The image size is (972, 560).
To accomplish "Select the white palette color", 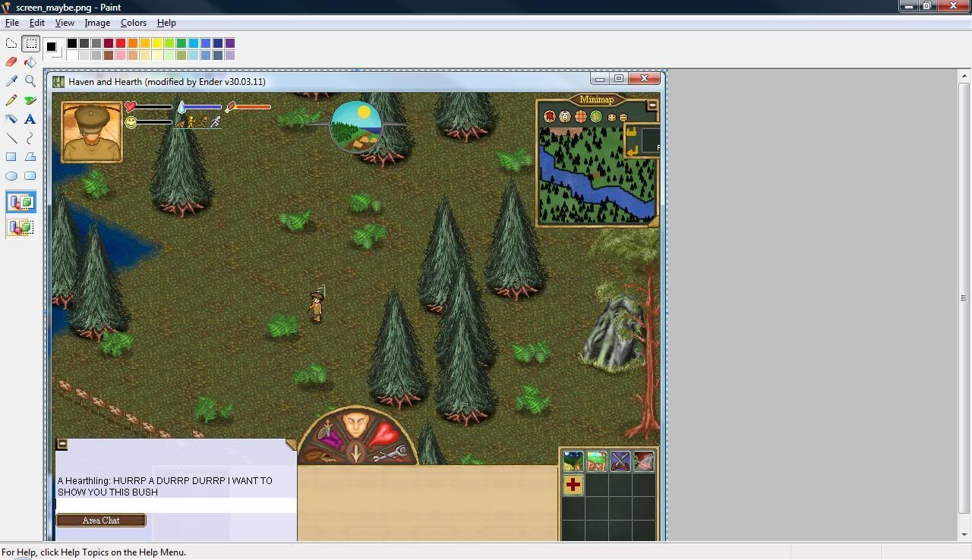I will coord(72,55).
